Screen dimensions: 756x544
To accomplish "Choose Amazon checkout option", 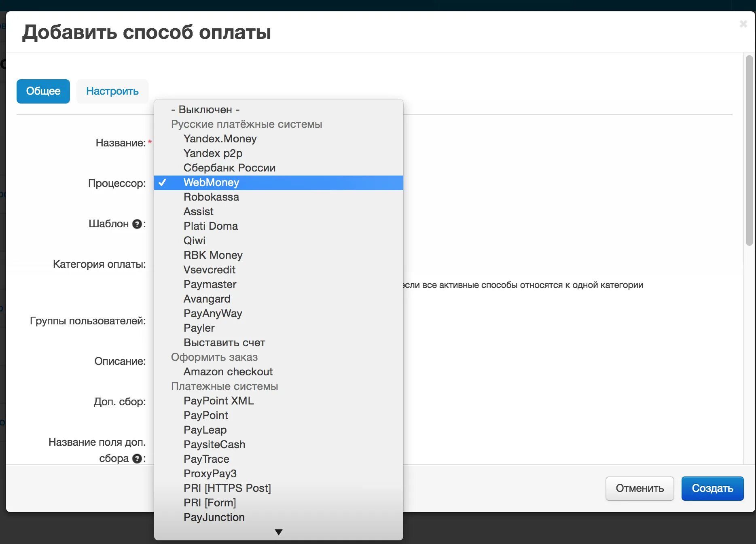I will coord(279,372).
